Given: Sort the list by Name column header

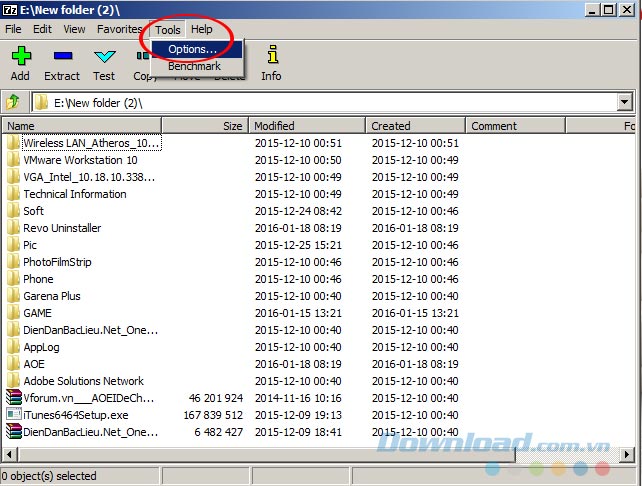Looking at the screenshot, I should [80, 126].
